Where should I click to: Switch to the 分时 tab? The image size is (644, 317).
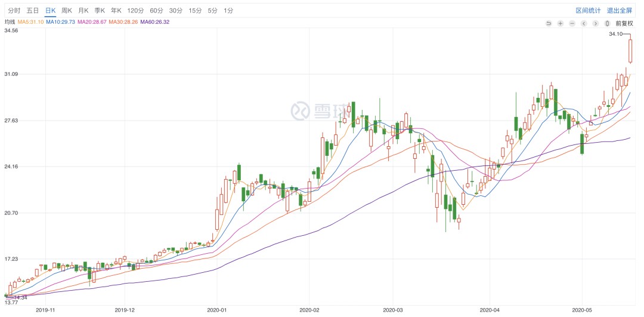coord(14,11)
